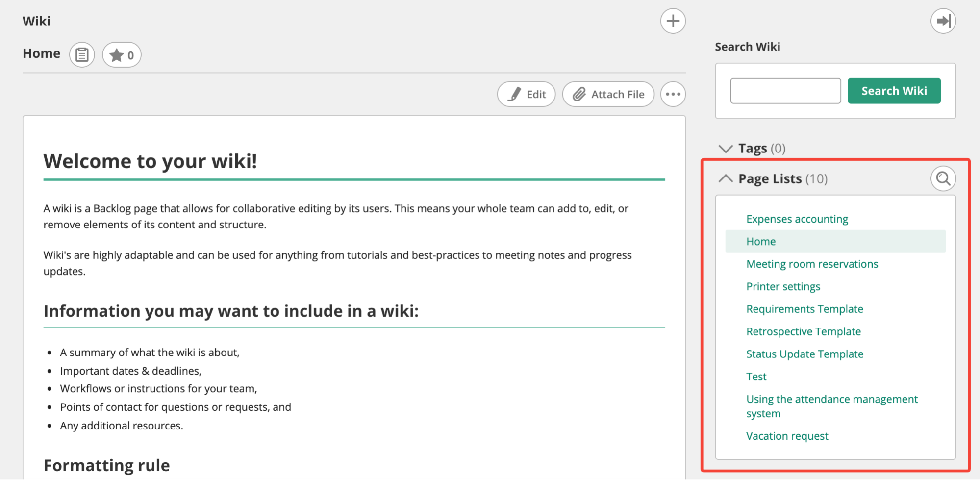Image resolution: width=980 pixels, height=480 pixels.
Task: Expand the Tags section
Action: click(x=726, y=148)
